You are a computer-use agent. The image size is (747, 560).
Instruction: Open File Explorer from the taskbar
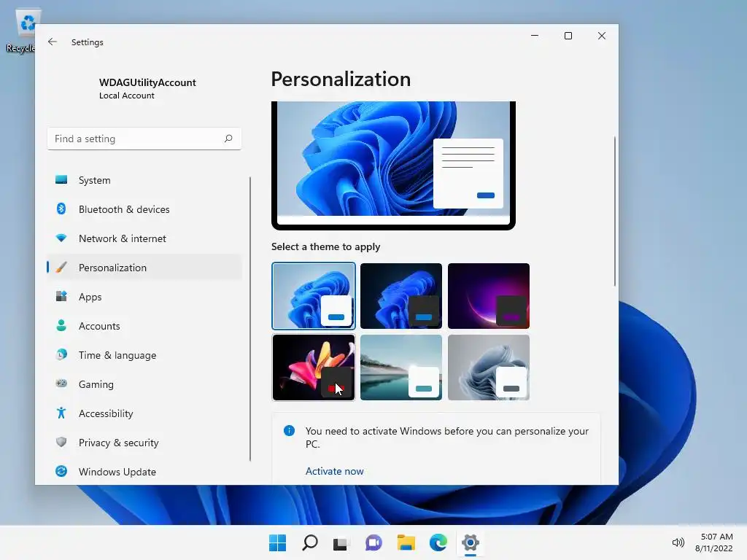tap(406, 542)
